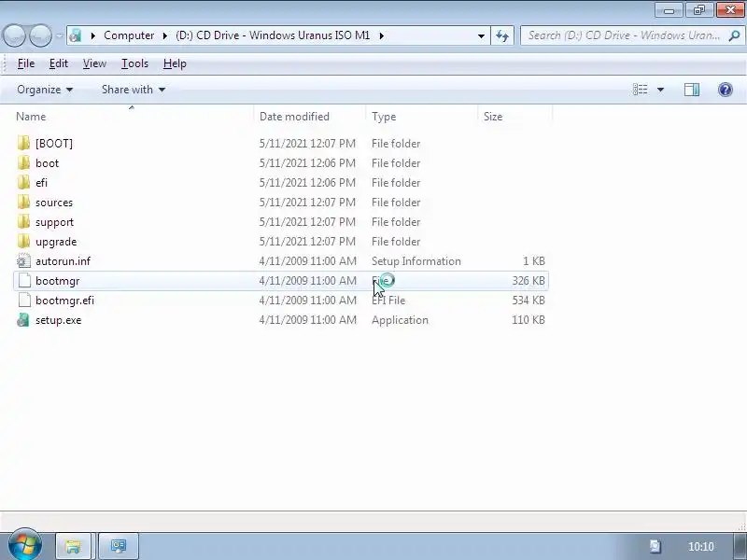Click the system tray notification icon

655,546
